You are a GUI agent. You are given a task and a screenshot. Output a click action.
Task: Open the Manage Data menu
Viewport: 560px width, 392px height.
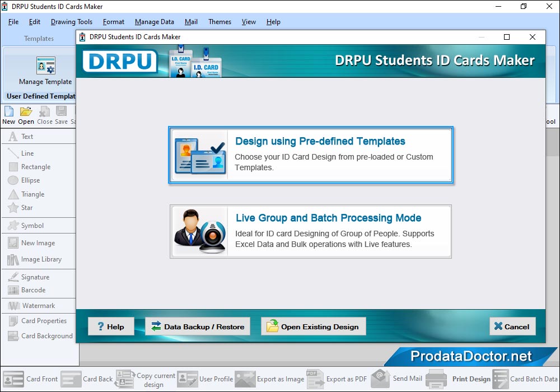155,22
